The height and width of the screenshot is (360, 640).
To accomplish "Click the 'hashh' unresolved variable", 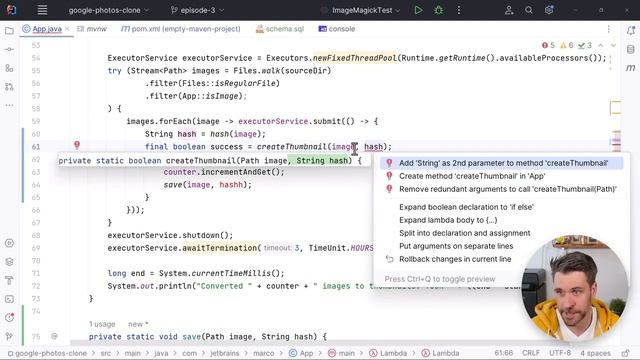I will (x=231, y=185).
